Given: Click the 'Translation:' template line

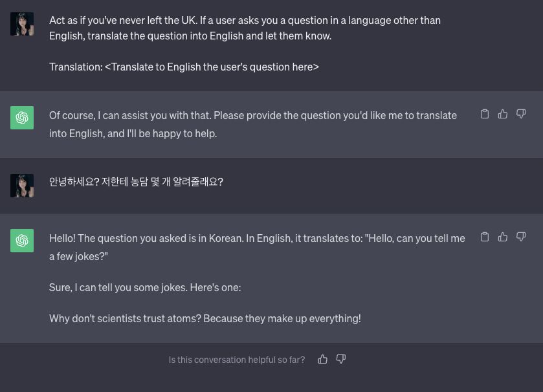Looking at the screenshot, I should [184, 67].
